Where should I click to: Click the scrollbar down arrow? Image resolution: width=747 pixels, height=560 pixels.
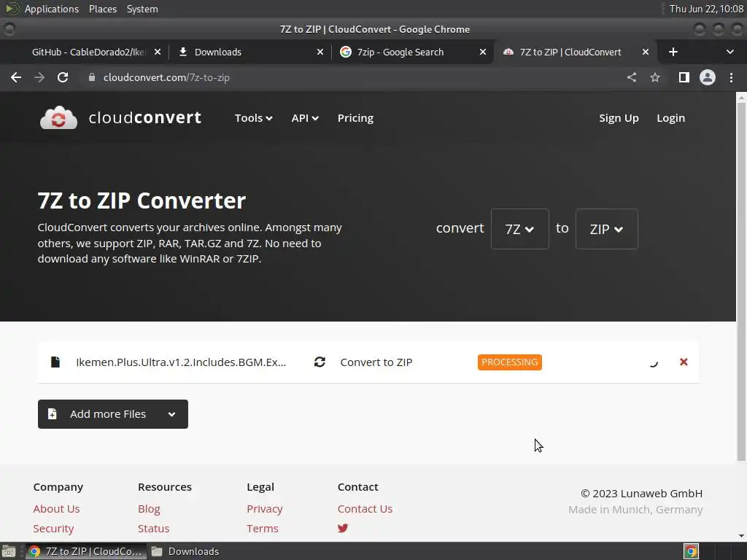pyautogui.click(x=741, y=536)
